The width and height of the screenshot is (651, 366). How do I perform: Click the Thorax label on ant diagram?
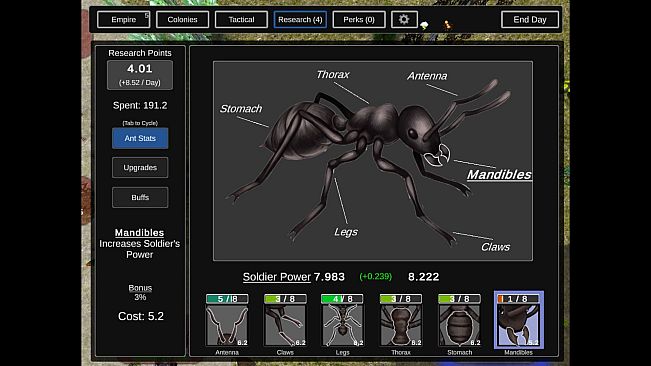[333, 75]
